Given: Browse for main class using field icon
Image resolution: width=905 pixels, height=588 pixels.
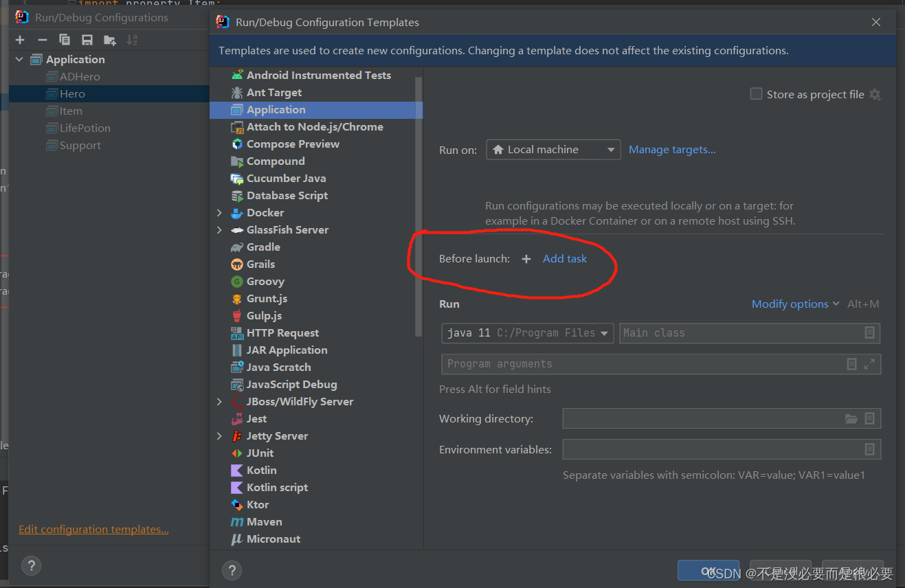Looking at the screenshot, I should point(869,333).
